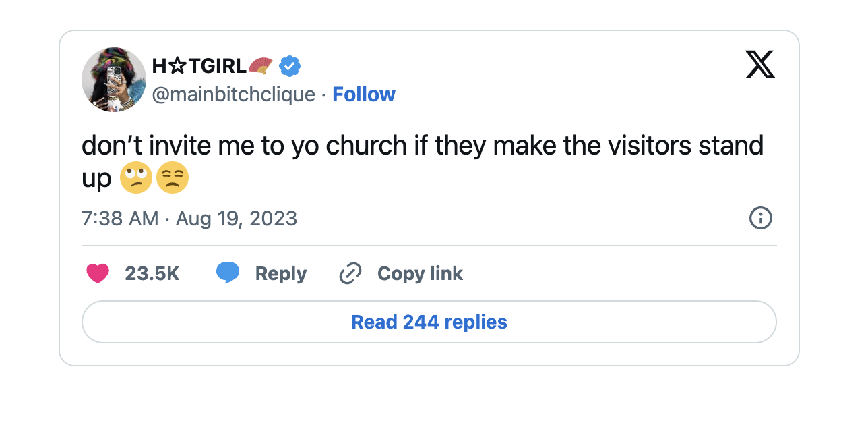Click the X logo icon
Image resolution: width=868 pixels, height=421 pixels.
(x=761, y=65)
